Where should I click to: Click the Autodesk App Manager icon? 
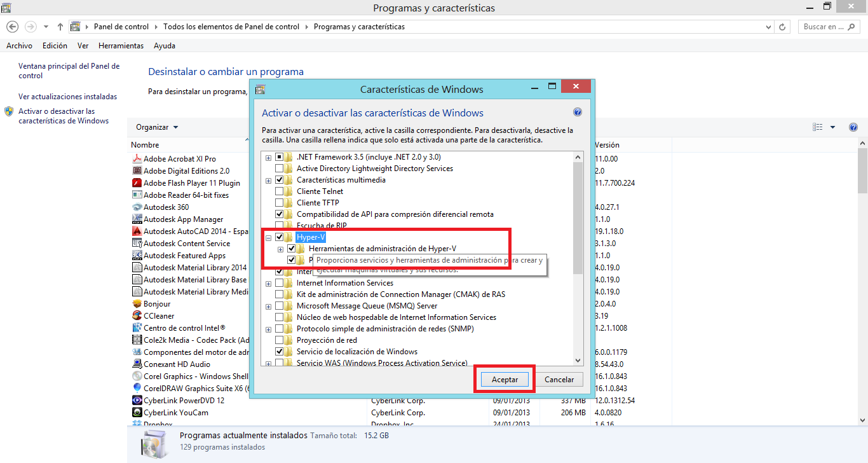coord(137,219)
